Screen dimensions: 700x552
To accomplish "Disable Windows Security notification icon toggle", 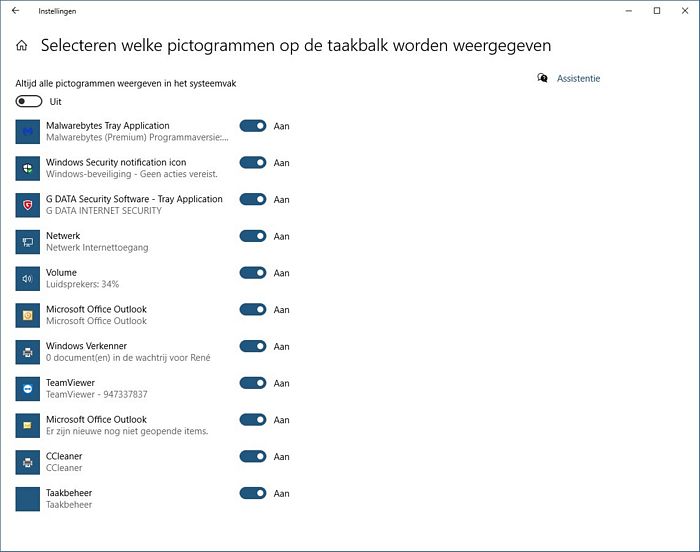I will point(253,163).
